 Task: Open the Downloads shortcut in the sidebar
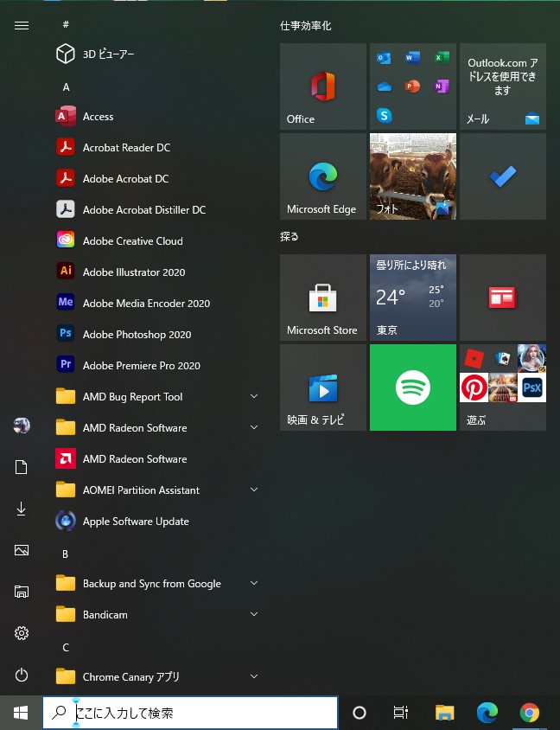click(x=22, y=509)
